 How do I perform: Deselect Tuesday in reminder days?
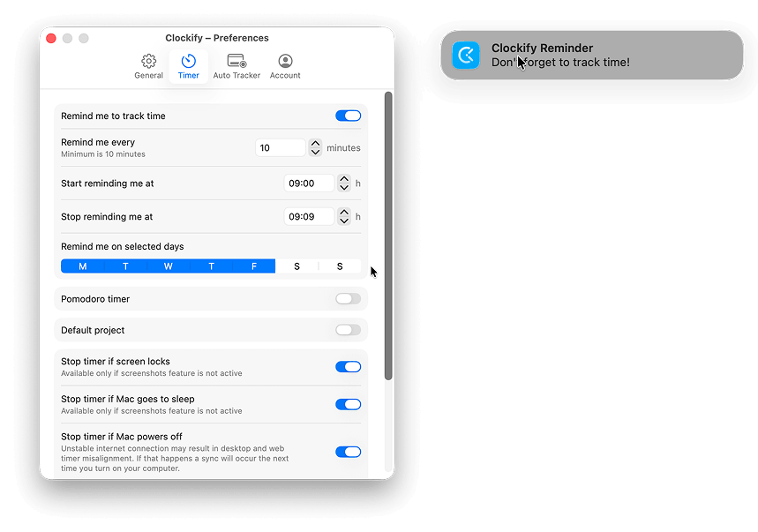tap(125, 266)
